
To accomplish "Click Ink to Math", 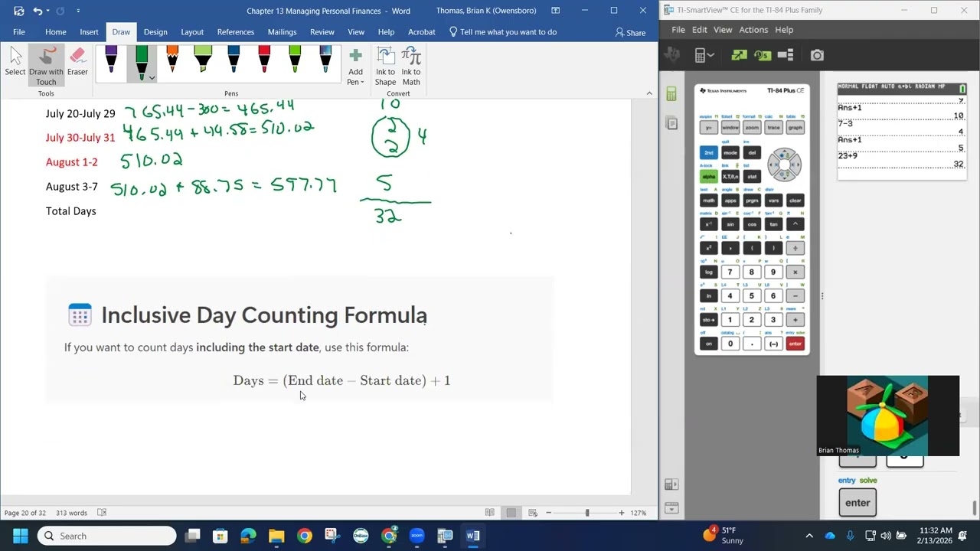I will coord(411,66).
